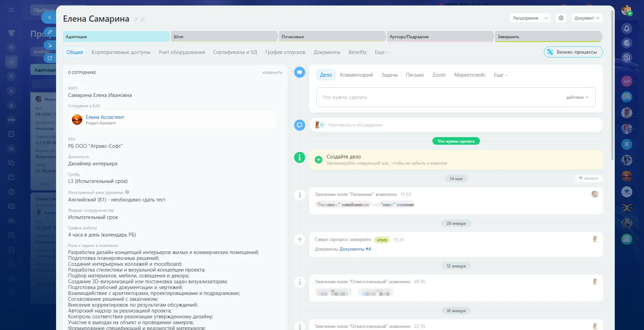The height and width of the screenshot is (330, 644).
Task: Open Елена Ассистент profile link
Action: [105, 117]
